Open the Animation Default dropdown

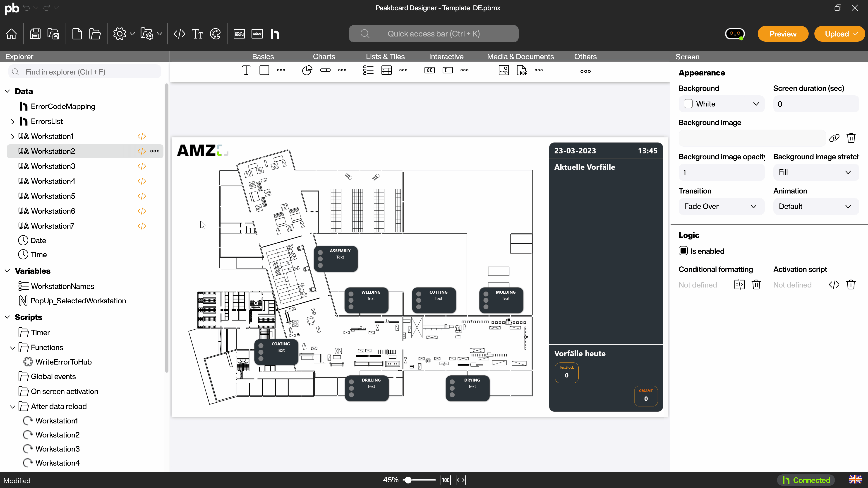point(816,206)
